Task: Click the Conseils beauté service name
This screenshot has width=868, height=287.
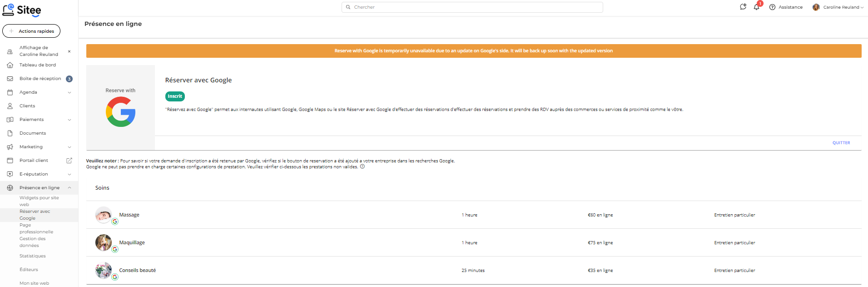Action: (x=137, y=270)
